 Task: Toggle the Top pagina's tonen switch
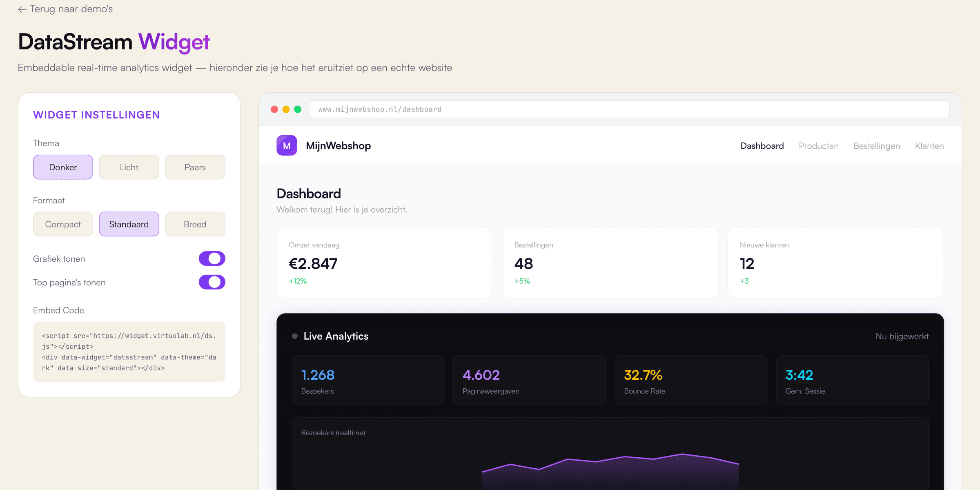point(212,282)
